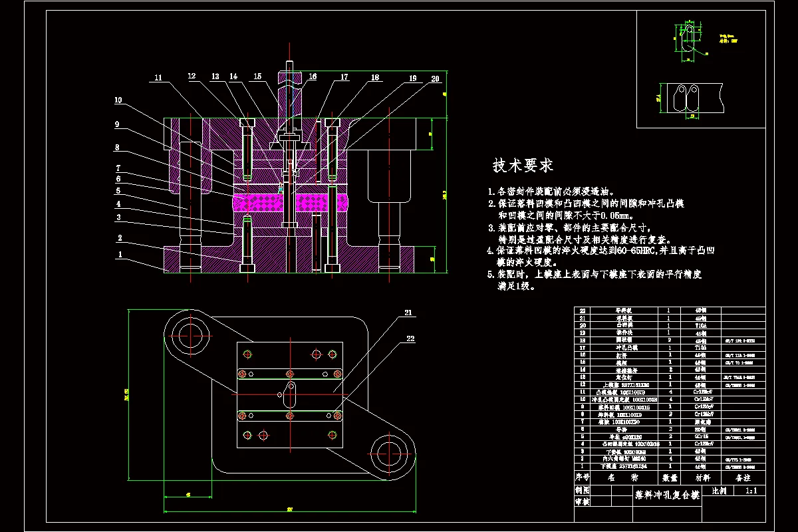
Task: Click balloon number 10 in section view
Action: pos(118,100)
